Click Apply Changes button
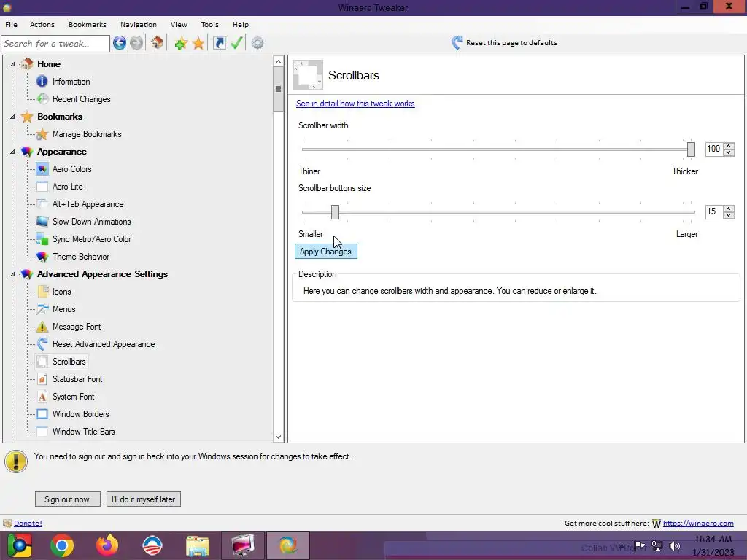The image size is (747, 560). coord(326,252)
